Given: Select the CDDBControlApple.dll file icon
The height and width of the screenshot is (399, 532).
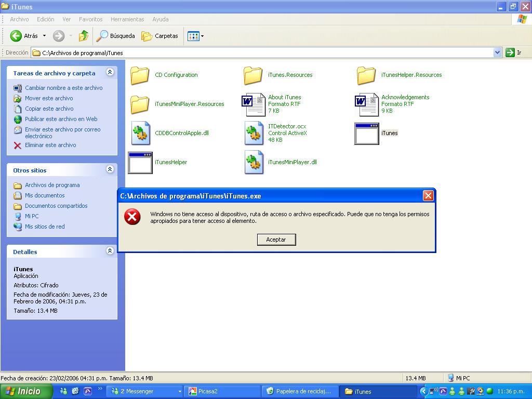Looking at the screenshot, I should coord(140,134).
